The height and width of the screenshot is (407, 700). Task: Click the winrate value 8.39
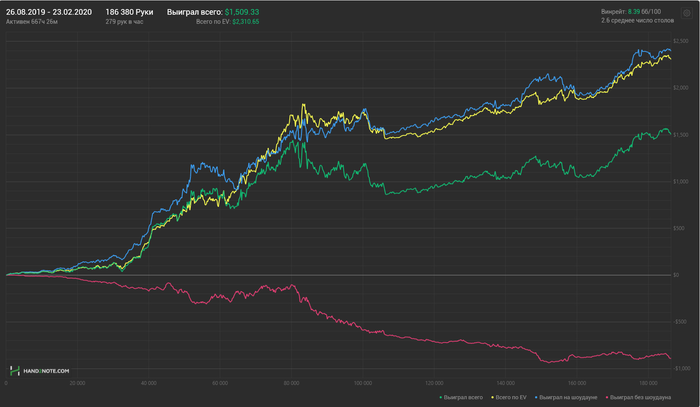click(x=633, y=12)
